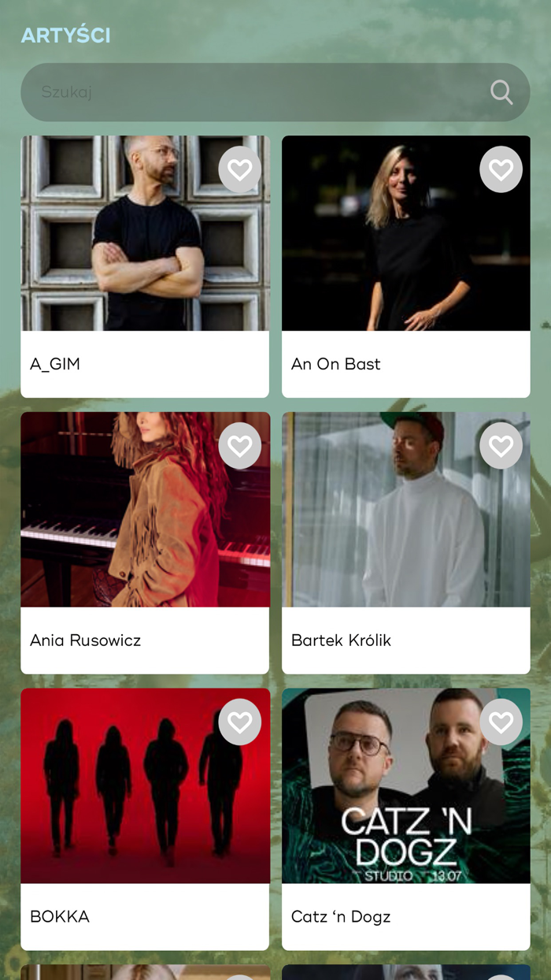Add Bartek Królik to favorites heart
The image size is (551, 980).
tap(501, 446)
